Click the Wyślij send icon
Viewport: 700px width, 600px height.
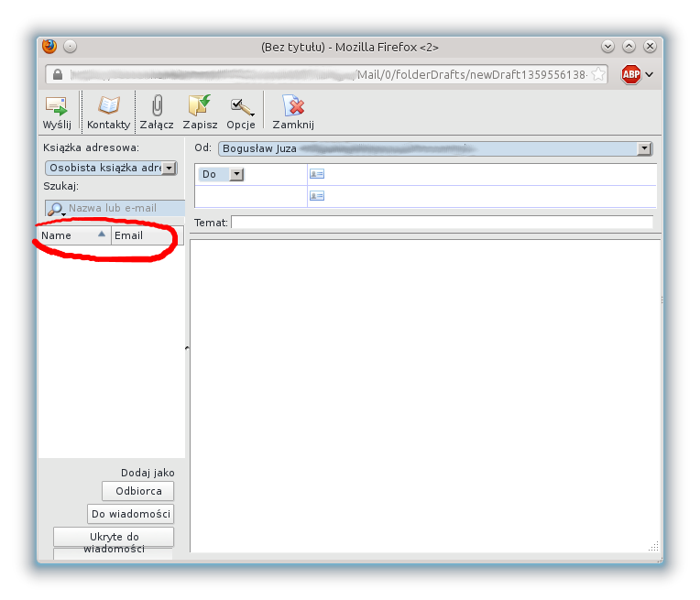coord(57,105)
